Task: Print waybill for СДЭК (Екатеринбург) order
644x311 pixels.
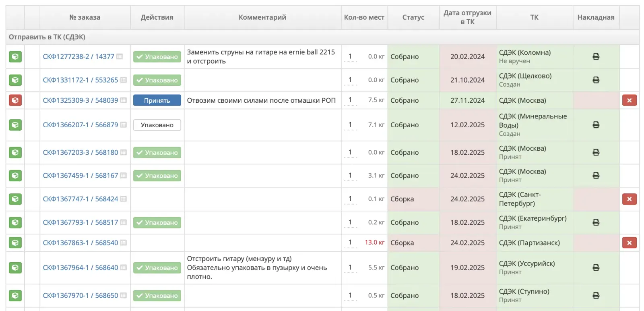Action: tap(596, 222)
